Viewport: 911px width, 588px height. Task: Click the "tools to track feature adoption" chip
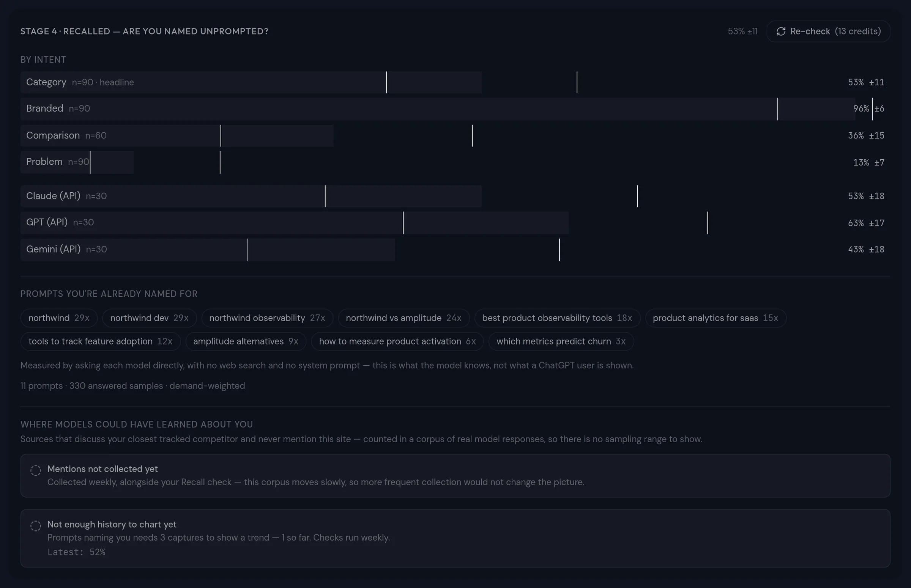101,341
